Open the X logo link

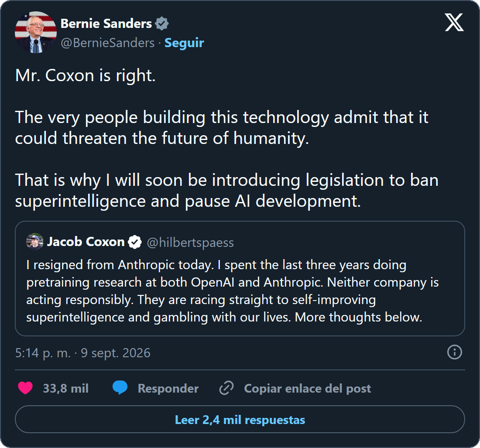coord(454,22)
